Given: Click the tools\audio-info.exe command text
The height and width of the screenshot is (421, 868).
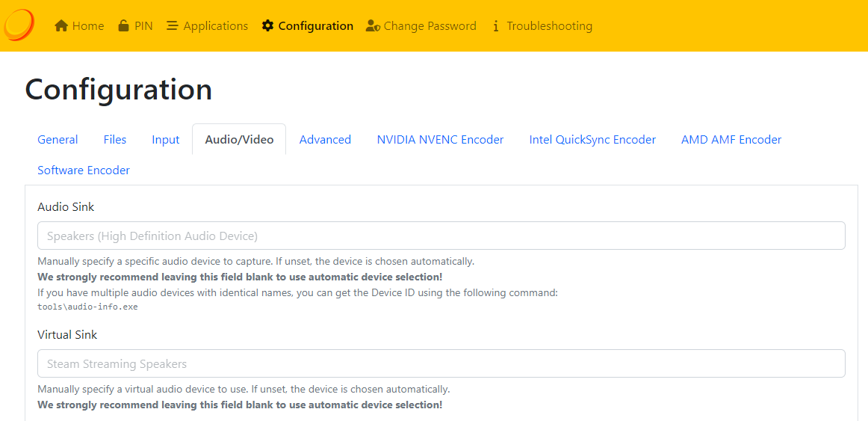Looking at the screenshot, I should pos(87,307).
